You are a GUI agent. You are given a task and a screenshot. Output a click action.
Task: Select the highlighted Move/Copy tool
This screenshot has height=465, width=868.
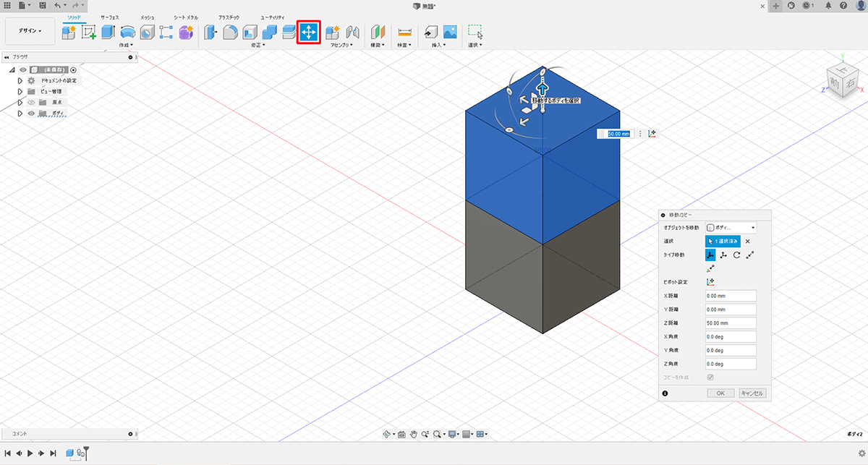click(309, 32)
